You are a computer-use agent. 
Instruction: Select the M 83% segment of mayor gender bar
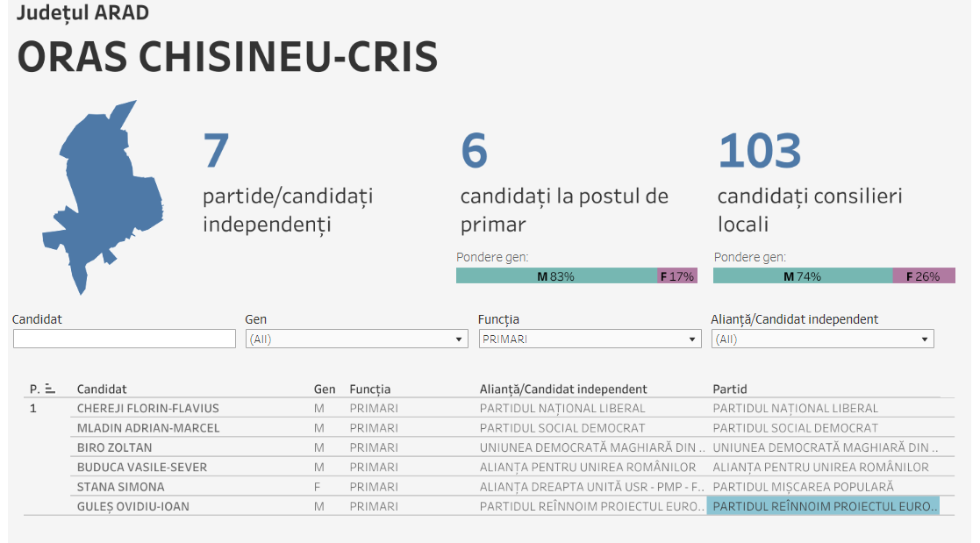tap(556, 276)
